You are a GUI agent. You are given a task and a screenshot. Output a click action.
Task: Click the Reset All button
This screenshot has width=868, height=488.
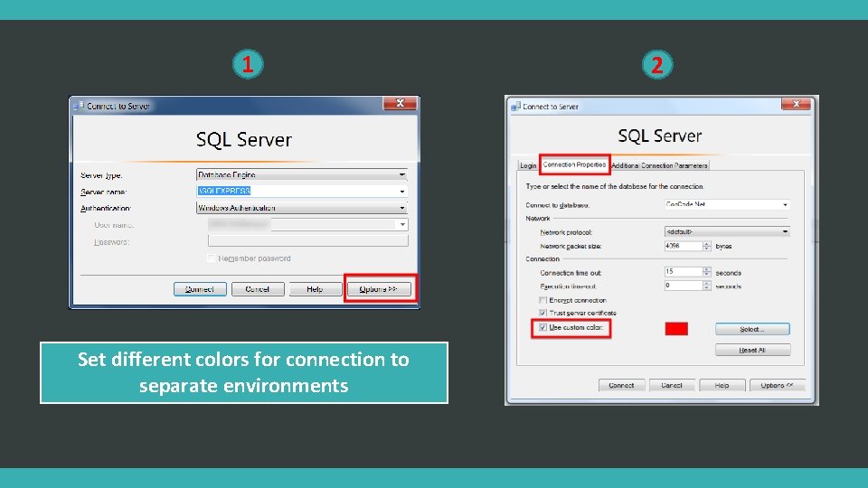(x=752, y=350)
